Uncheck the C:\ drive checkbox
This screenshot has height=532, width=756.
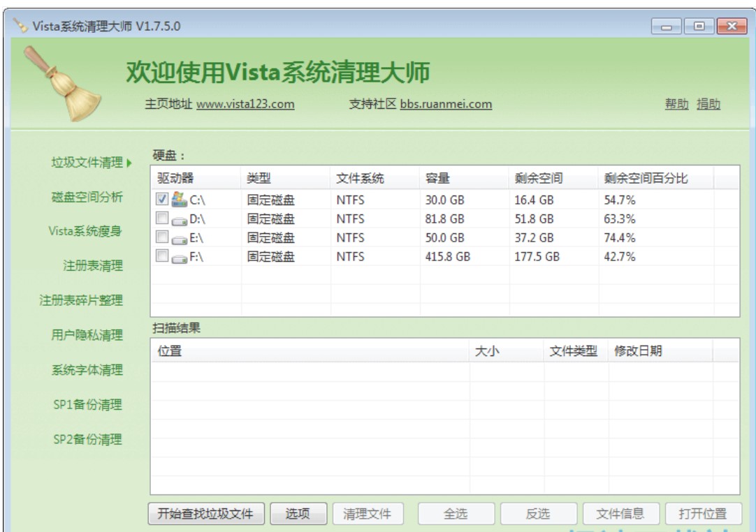click(x=162, y=200)
